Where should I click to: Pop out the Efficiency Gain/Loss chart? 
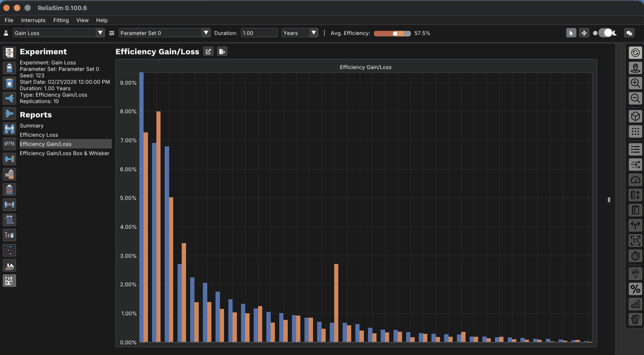(208, 52)
